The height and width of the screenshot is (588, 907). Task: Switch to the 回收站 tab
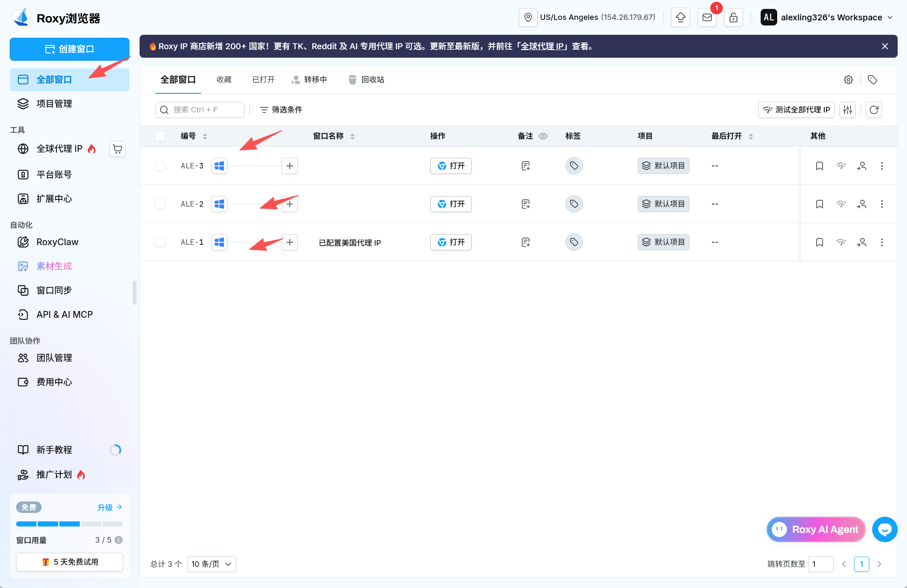[x=366, y=80]
